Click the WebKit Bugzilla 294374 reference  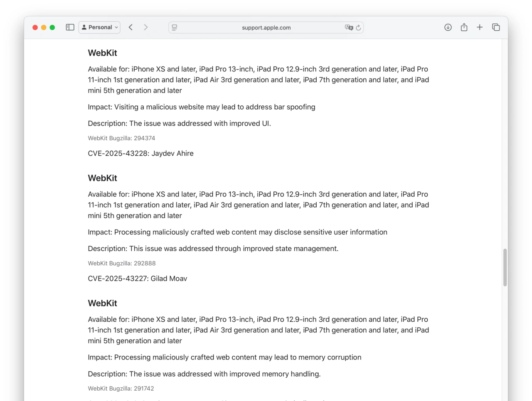121,138
